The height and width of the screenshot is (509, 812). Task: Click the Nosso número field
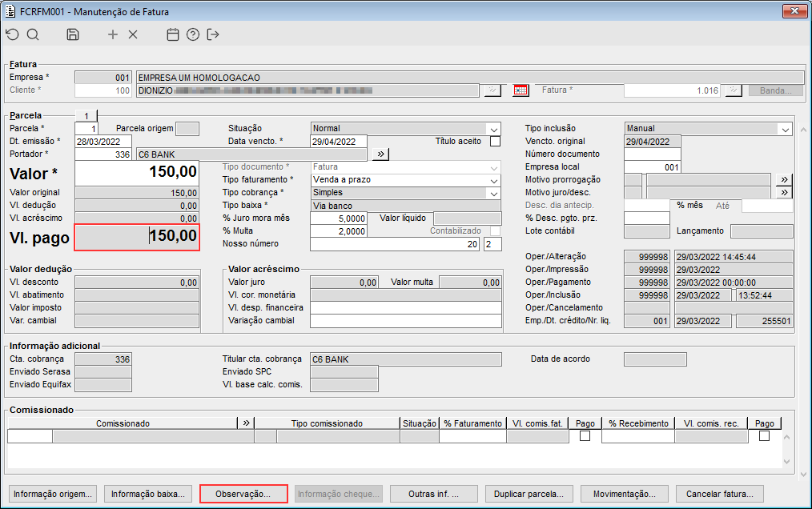(395, 244)
